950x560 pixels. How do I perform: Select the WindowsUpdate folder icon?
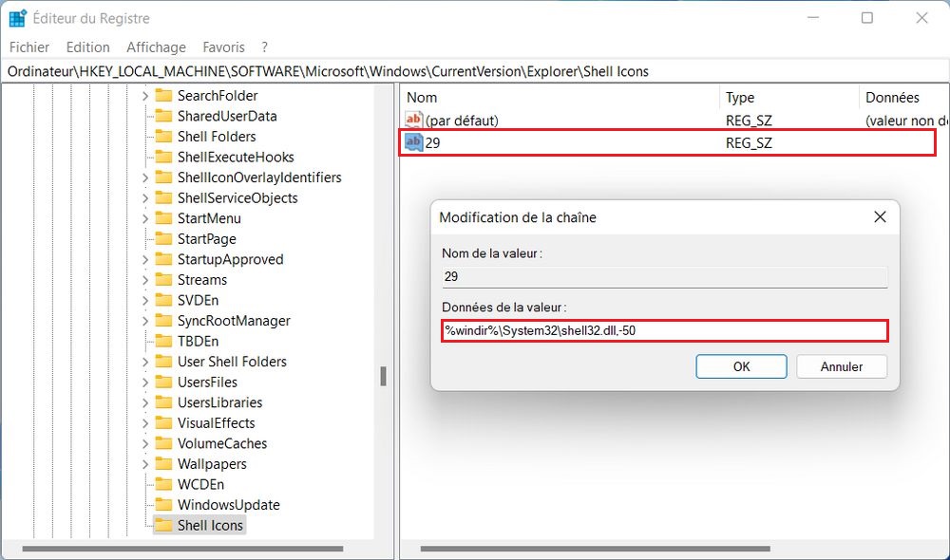click(x=163, y=505)
